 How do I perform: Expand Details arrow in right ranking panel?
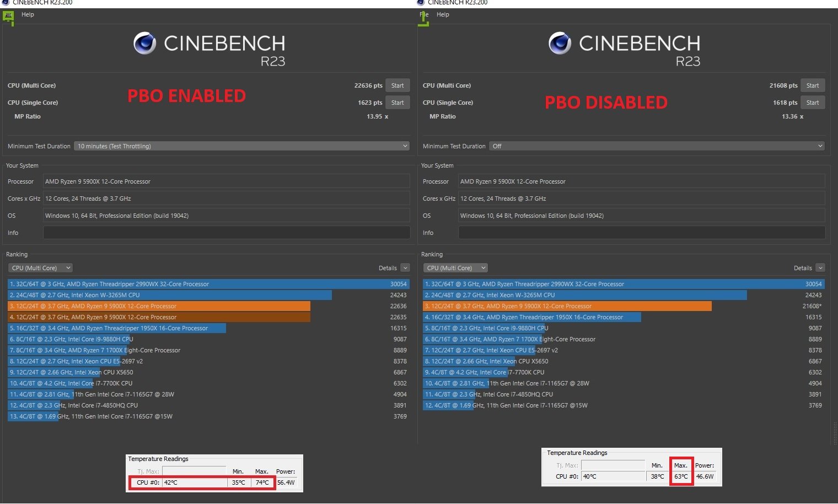820,268
